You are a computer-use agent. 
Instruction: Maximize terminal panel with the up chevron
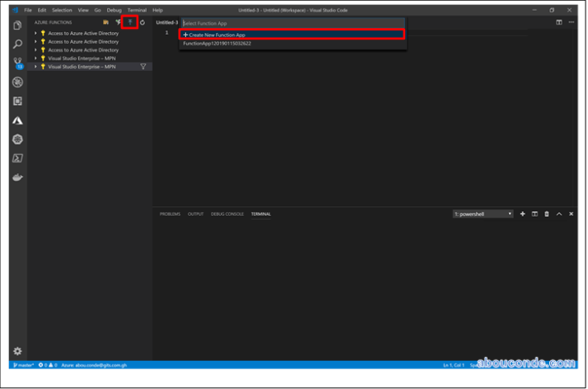tap(558, 214)
